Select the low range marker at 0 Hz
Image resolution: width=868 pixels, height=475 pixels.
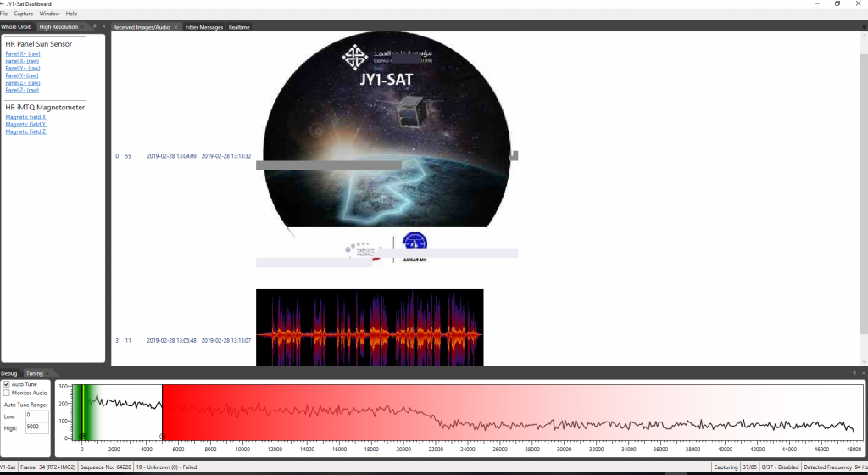point(82,437)
